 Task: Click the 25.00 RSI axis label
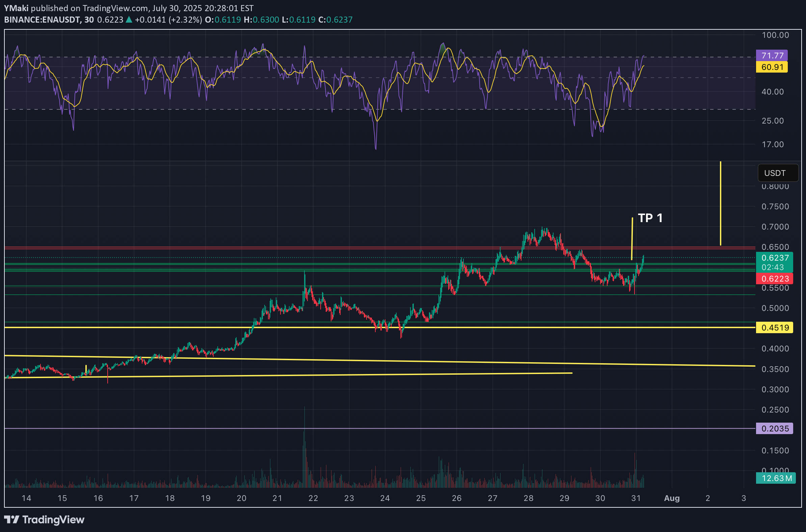773,121
